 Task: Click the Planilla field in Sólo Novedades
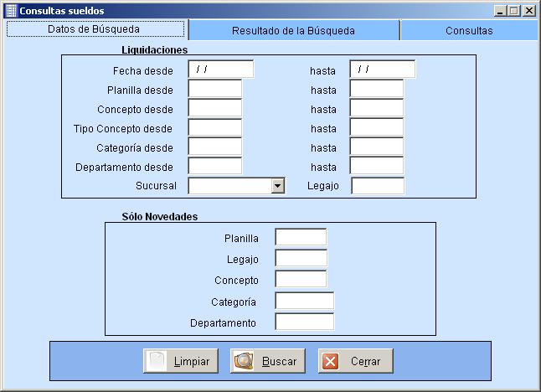tap(301, 239)
